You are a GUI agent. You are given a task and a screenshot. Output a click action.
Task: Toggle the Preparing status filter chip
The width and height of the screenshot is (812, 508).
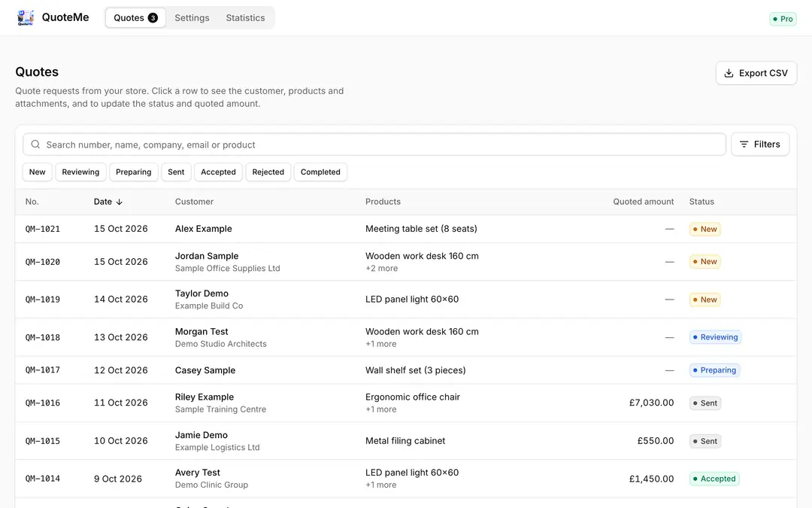click(134, 172)
